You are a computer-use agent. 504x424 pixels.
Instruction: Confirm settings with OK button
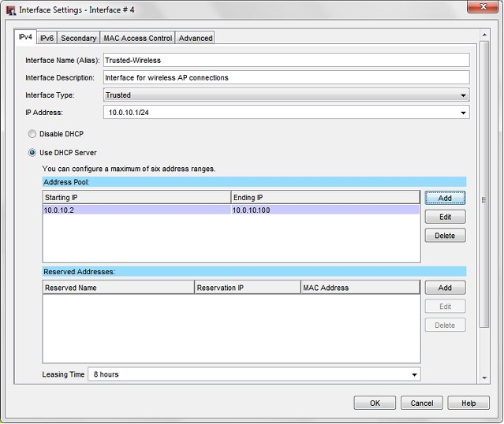pyautogui.click(x=375, y=403)
